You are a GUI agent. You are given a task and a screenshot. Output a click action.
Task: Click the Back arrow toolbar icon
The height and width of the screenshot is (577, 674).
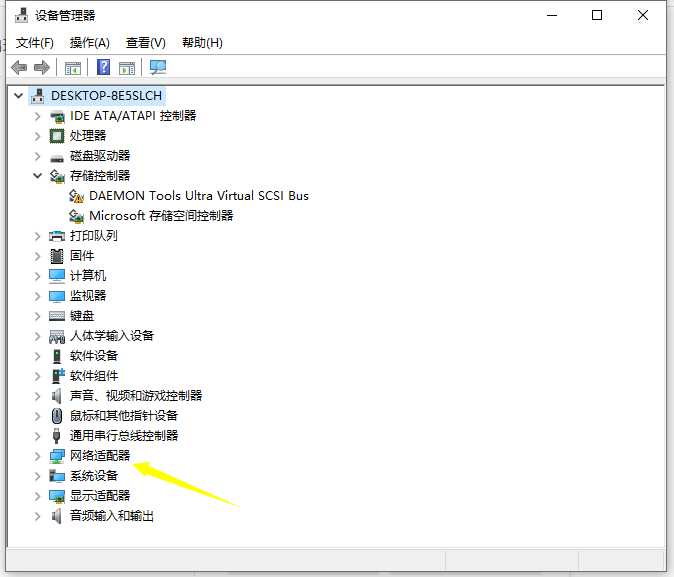click(x=19, y=68)
